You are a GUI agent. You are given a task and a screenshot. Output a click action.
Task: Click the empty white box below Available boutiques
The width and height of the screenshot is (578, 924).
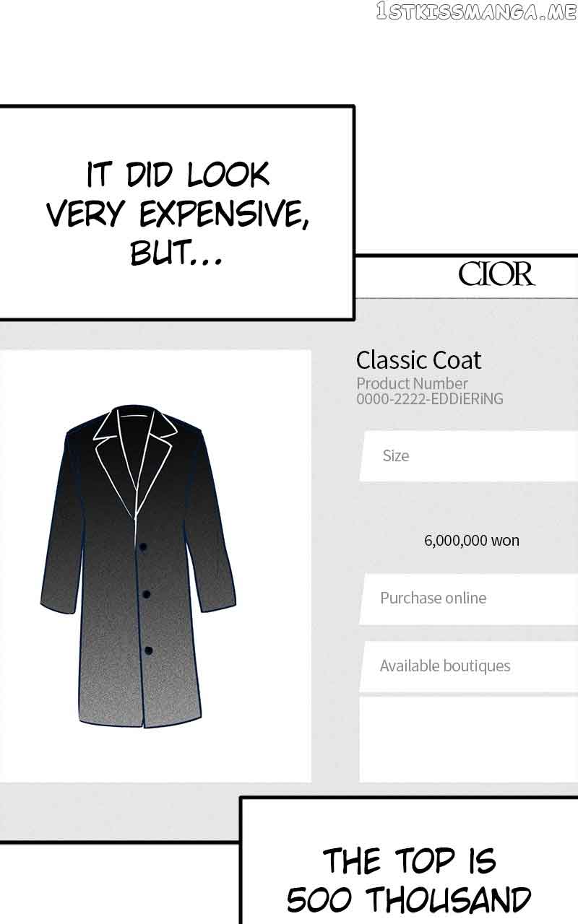pos(468,739)
